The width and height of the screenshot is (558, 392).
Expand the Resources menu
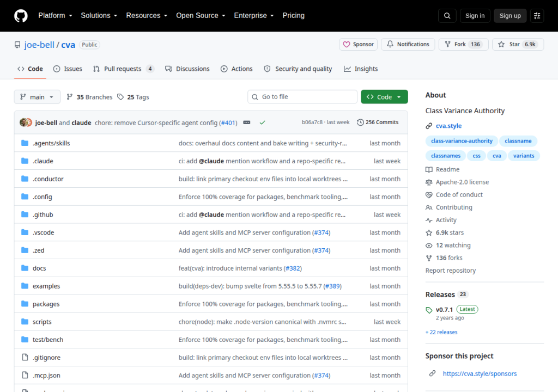[147, 16]
